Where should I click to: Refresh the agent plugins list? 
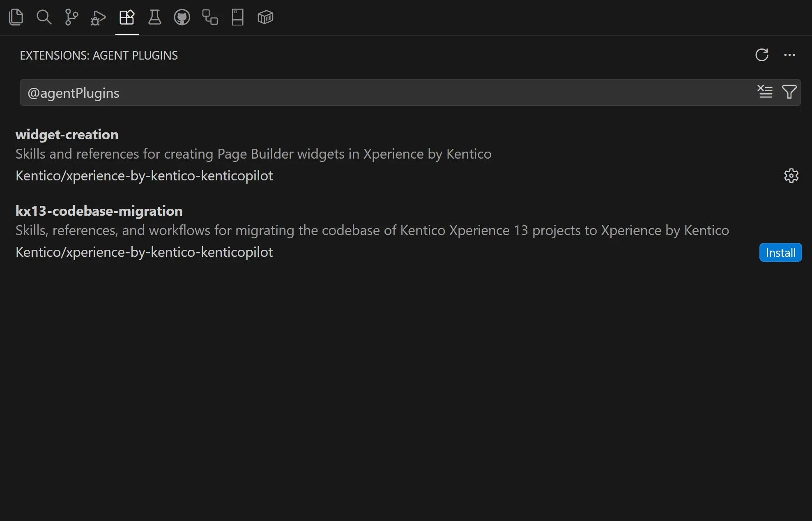click(762, 55)
